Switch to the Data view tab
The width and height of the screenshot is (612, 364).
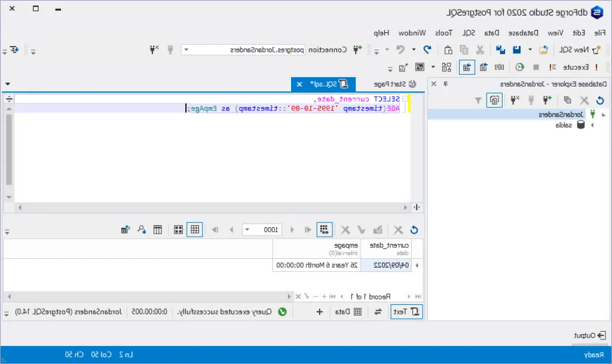click(x=348, y=312)
